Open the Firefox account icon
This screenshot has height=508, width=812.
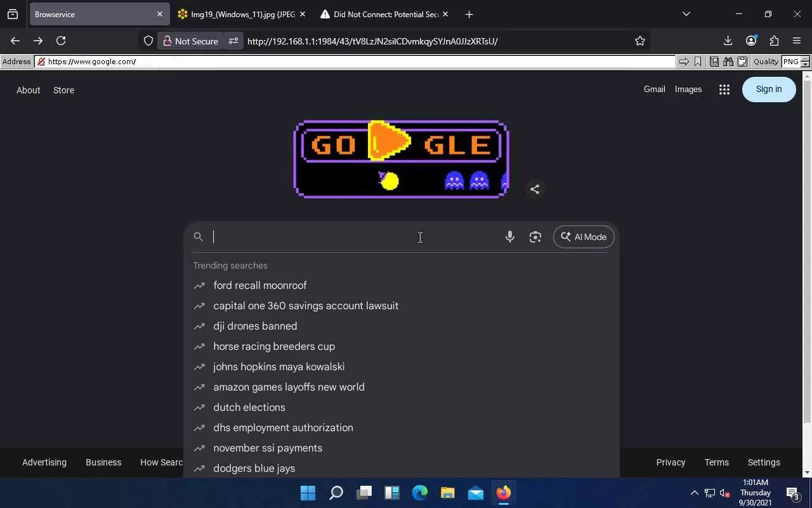(x=751, y=41)
